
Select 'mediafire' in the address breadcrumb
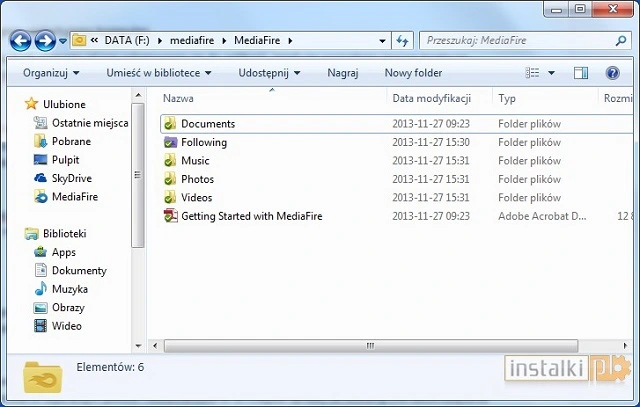tap(192, 40)
